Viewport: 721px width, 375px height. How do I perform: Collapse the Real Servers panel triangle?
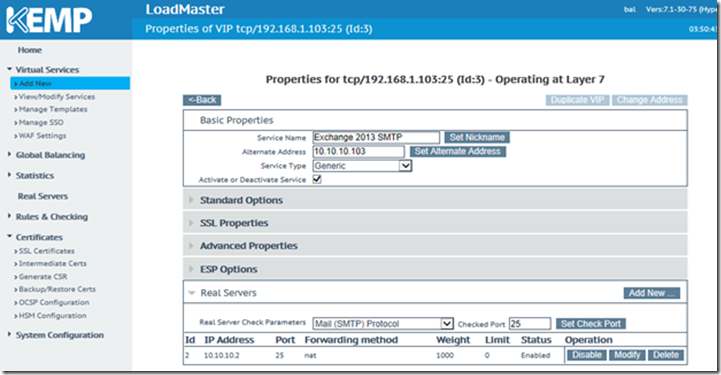[x=192, y=293]
